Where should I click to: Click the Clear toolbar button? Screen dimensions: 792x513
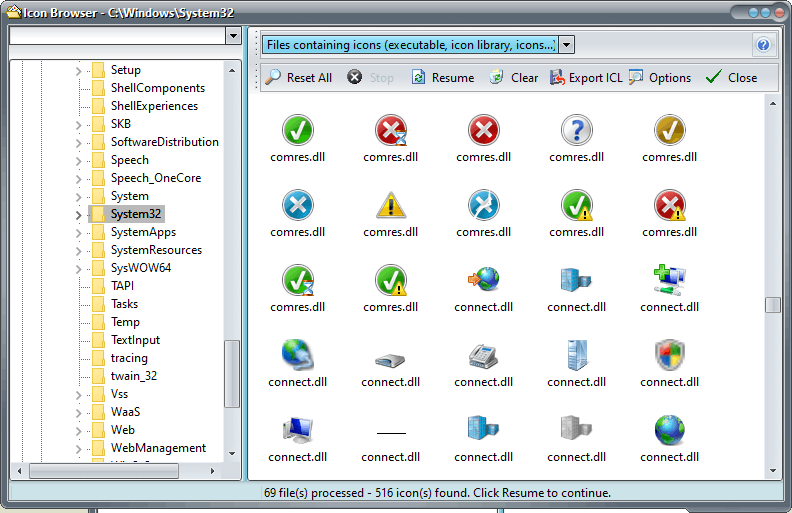(x=514, y=78)
